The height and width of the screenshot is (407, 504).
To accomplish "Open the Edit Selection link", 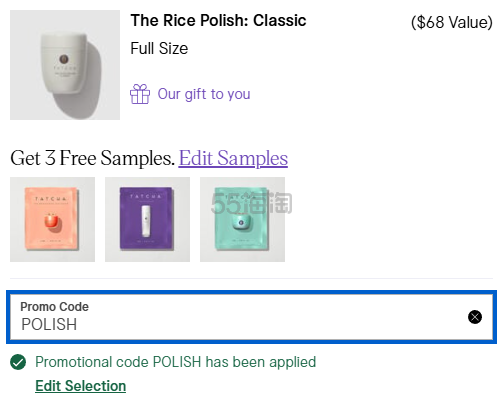I will (x=81, y=386).
